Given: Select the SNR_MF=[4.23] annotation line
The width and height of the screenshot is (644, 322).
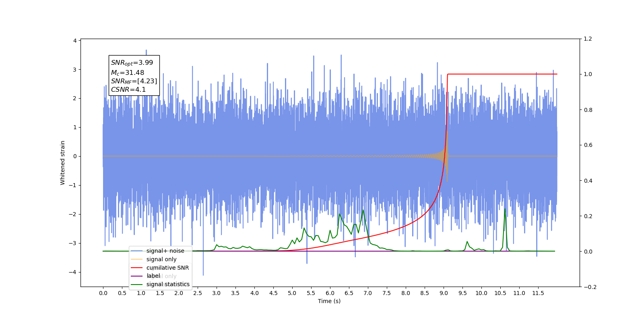Looking at the screenshot, I should point(134,81).
